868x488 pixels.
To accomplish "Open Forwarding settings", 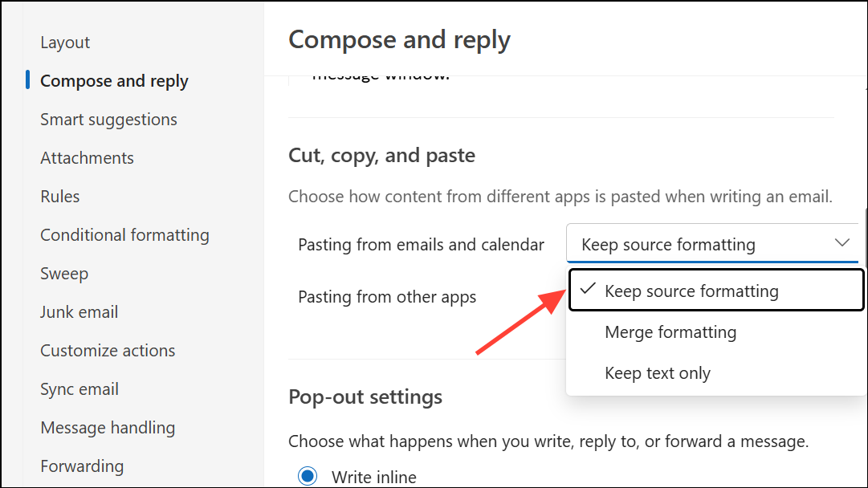I will click(x=82, y=466).
